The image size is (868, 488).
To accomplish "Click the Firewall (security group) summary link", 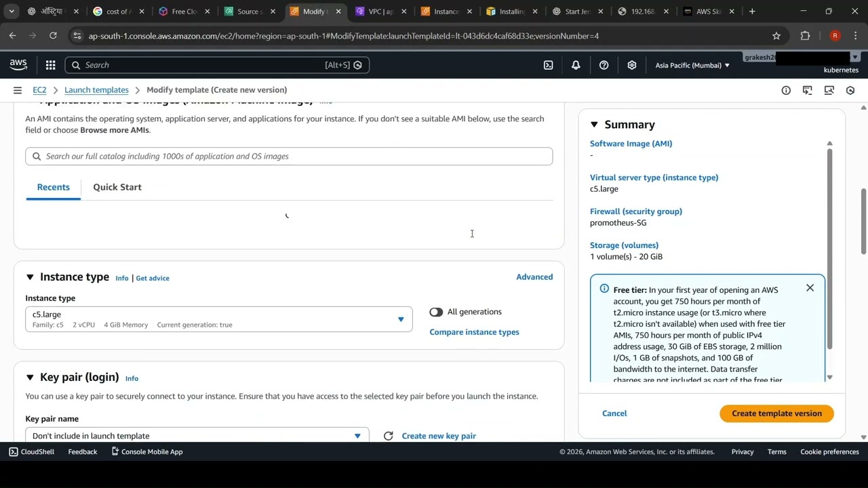I will tap(636, 211).
